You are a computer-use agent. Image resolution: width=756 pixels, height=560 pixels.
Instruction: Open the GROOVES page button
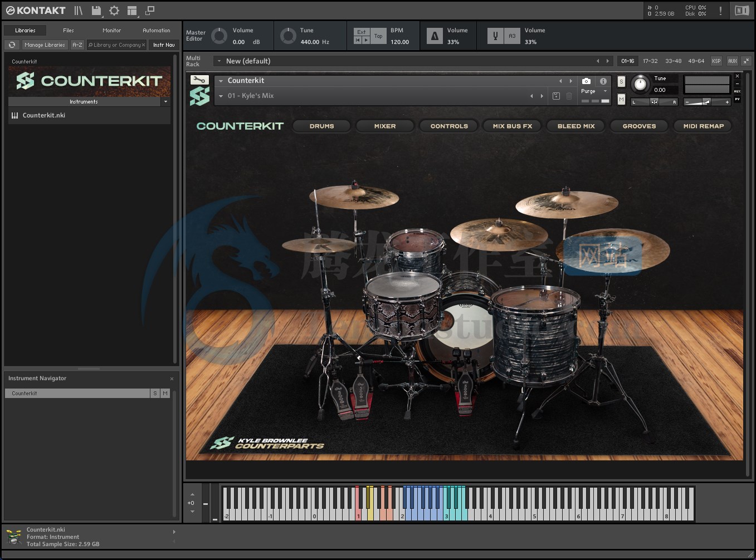click(639, 126)
